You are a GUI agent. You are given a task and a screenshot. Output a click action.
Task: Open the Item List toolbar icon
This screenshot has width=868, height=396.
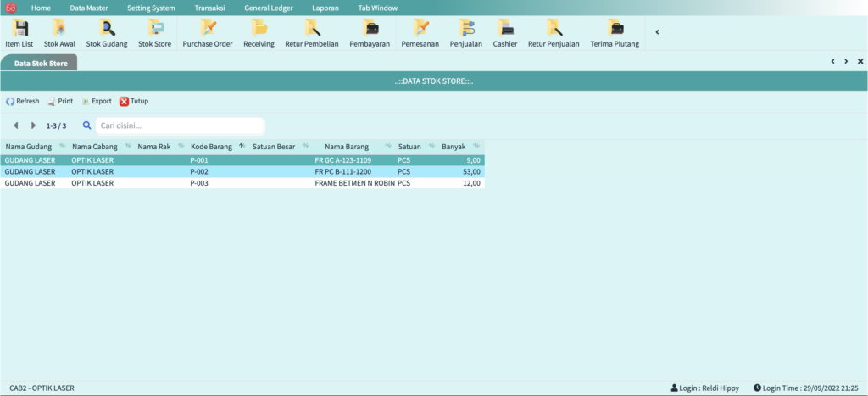[21, 32]
